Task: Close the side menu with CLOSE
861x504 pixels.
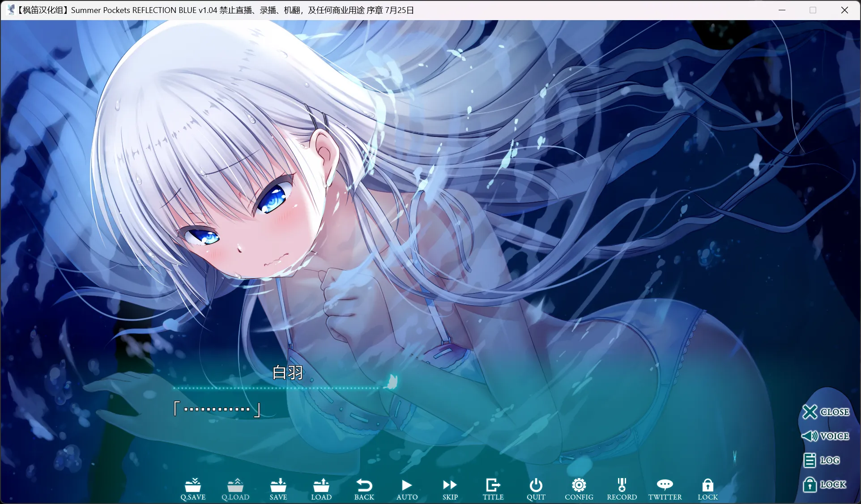Action: pos(826,412)
